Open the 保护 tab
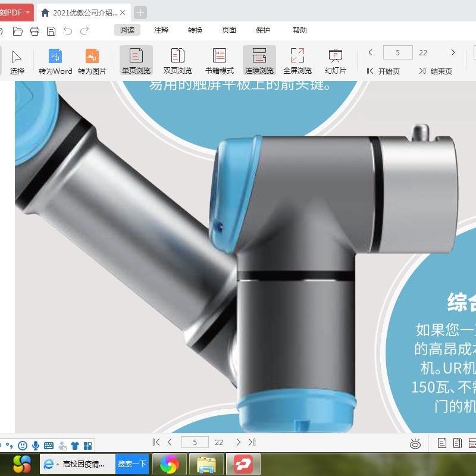Viewport: 476px width, 476px height. (262, 30)
